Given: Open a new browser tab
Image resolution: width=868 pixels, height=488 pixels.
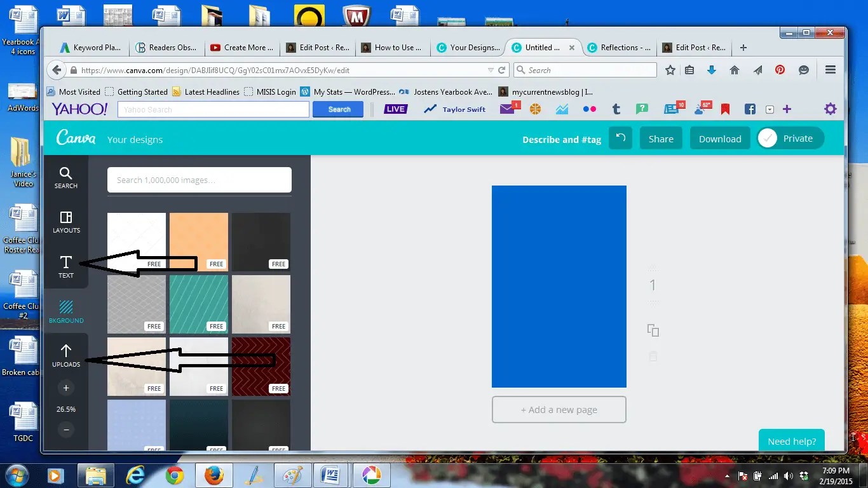Looking at the screenshot, I should (743, 48).
